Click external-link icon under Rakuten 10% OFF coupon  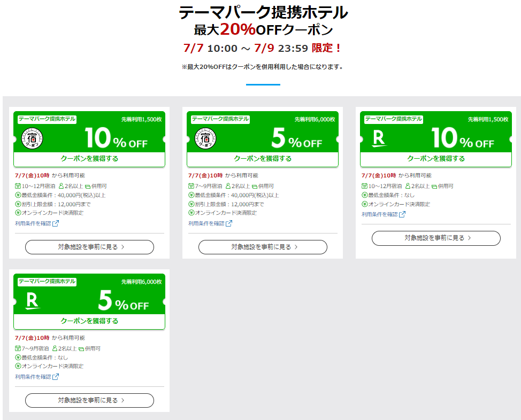click(402, 214)
